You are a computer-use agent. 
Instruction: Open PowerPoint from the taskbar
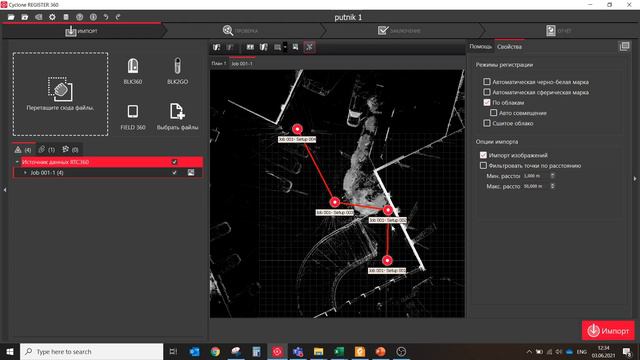coord(380,351)
